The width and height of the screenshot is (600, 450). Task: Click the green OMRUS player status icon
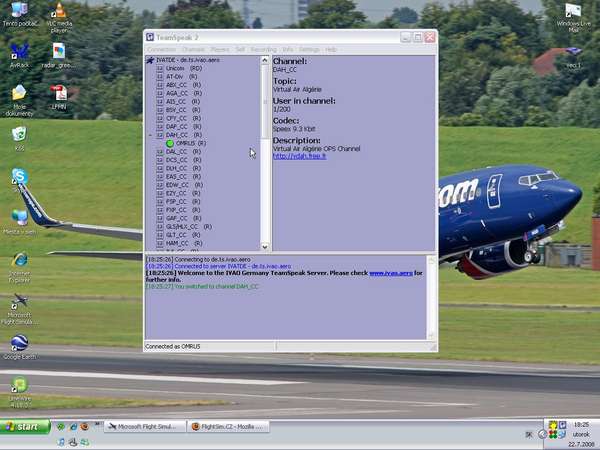pos(170,143)
